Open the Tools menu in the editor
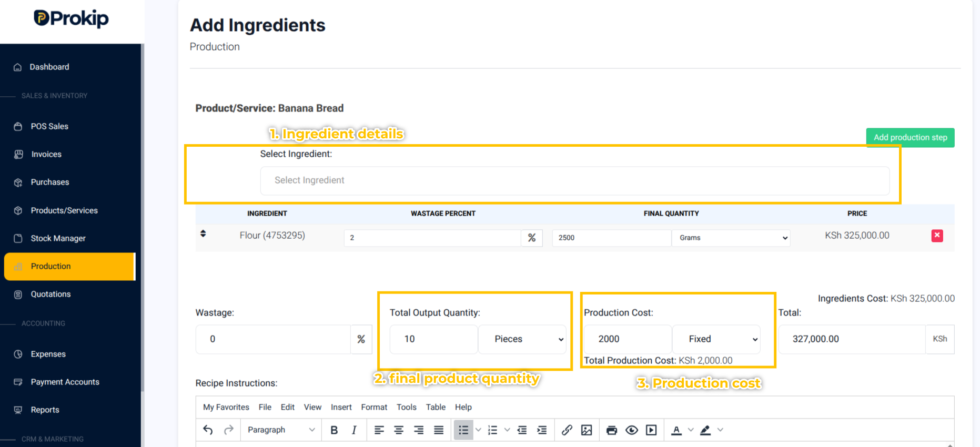This screenshot has width=980, height=447. tap(407, 408)
